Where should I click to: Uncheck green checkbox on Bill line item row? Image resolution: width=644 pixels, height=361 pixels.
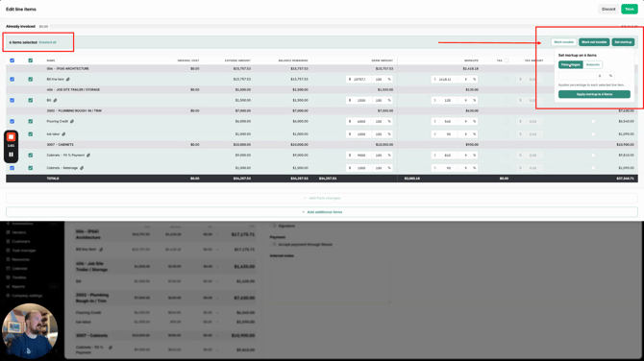[x=31, y=79]
